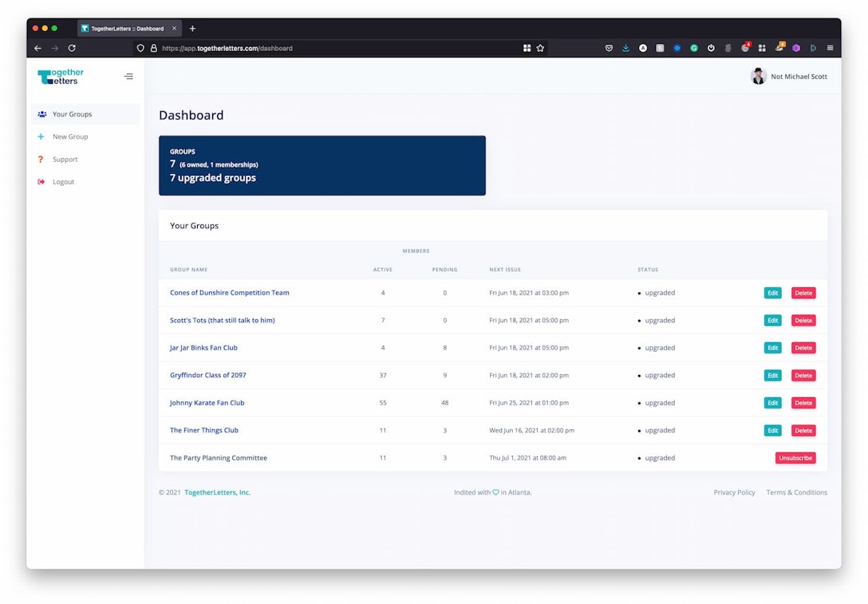Close the TogetherLetters Dashboard tab
This screenshot has width=868, height=604.
tap(175, 29)
